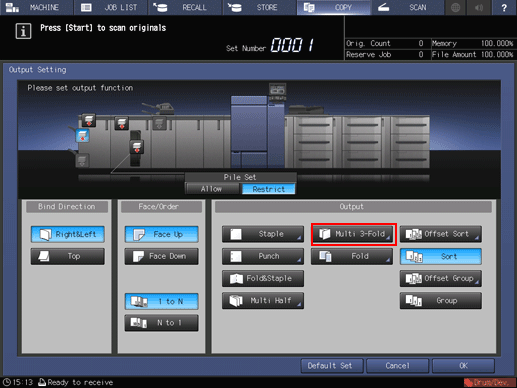Select the COPY tab
The height and width of the screenshot is (388, 517).
click(334, 7)
